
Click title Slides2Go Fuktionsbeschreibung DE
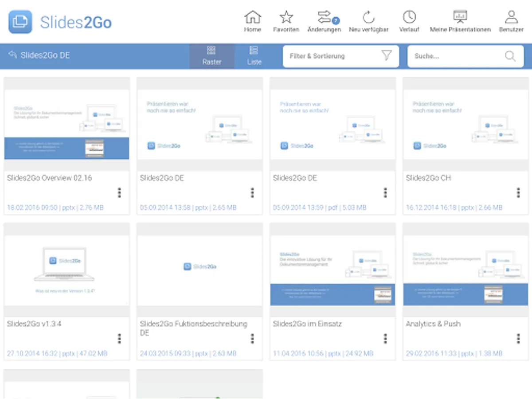(x=193, y=328)
